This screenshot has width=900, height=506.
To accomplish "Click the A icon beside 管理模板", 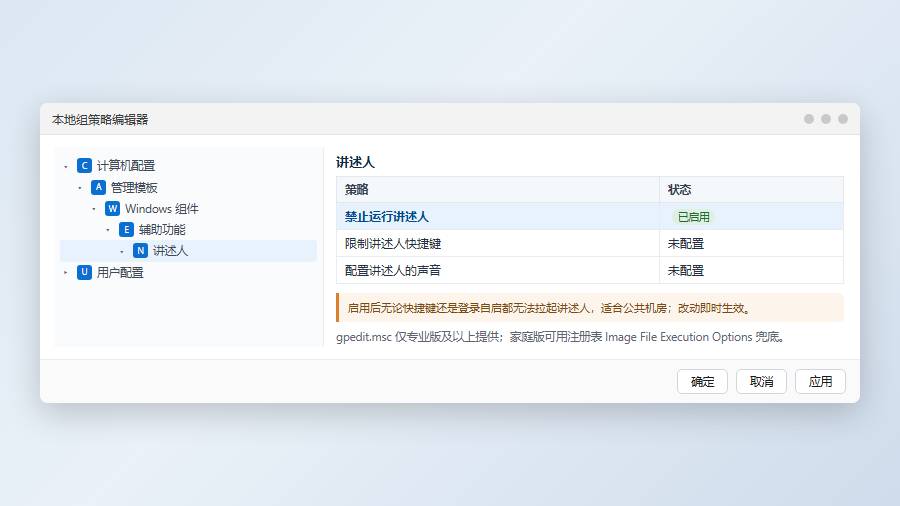I will coord(98,187).
